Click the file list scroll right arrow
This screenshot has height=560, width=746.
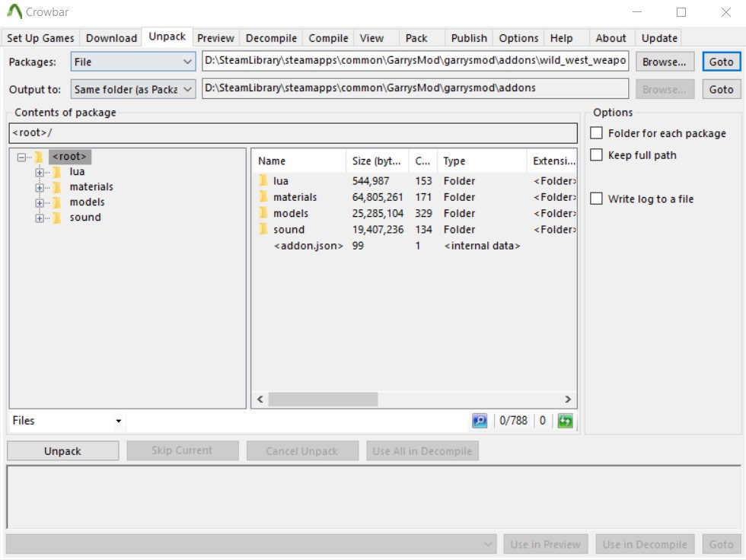[x=568, y=399]
